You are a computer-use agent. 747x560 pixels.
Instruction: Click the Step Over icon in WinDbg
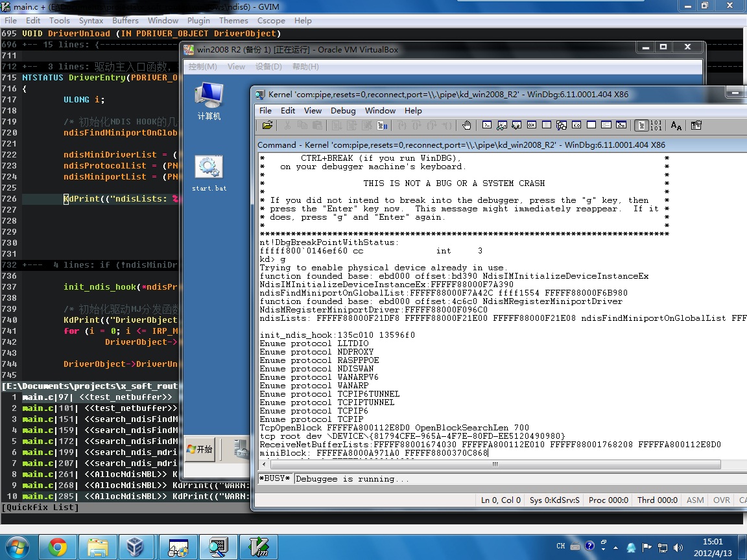[x=417, y=125]
